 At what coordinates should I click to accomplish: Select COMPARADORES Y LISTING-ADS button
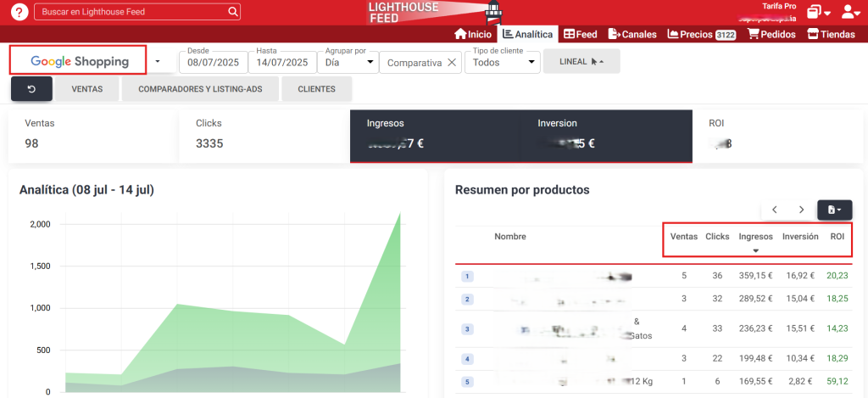[200, 89]
